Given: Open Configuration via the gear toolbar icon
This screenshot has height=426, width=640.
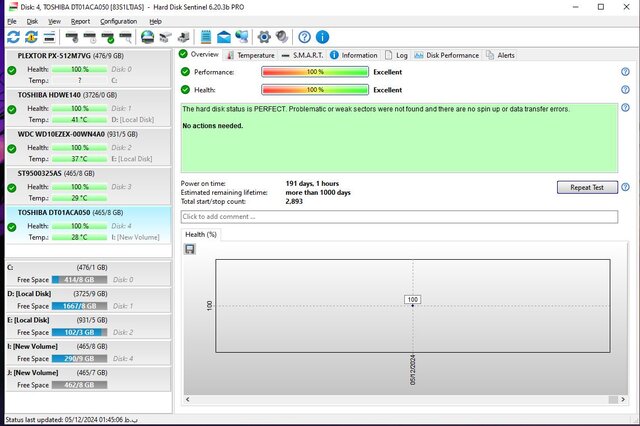Looking at the screenshot, I should 264,37.
